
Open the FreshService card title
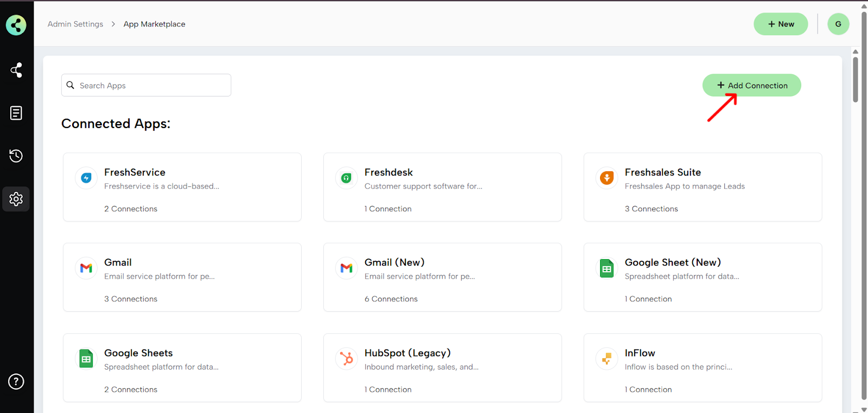(x=135, y=172)
